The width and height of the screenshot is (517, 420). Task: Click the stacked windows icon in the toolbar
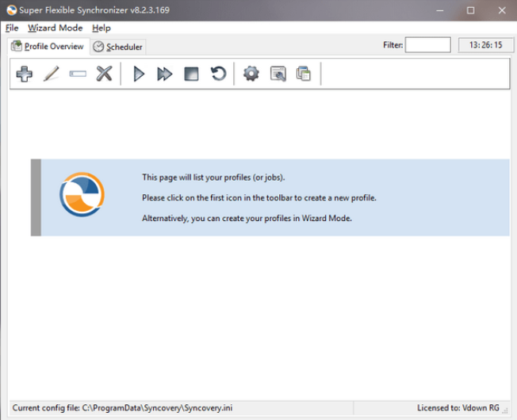304,74
